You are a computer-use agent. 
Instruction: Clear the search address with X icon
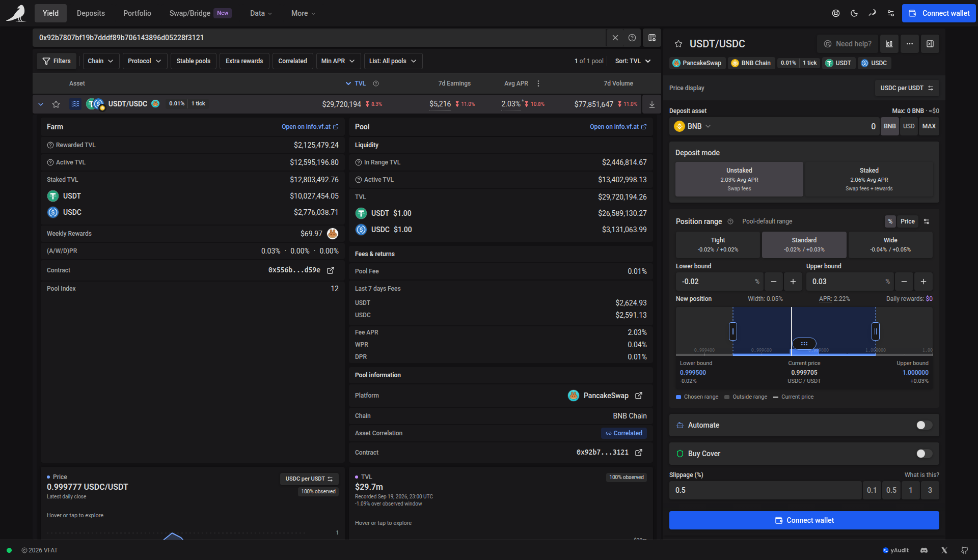pyautogui.click(x=615, y=38)
